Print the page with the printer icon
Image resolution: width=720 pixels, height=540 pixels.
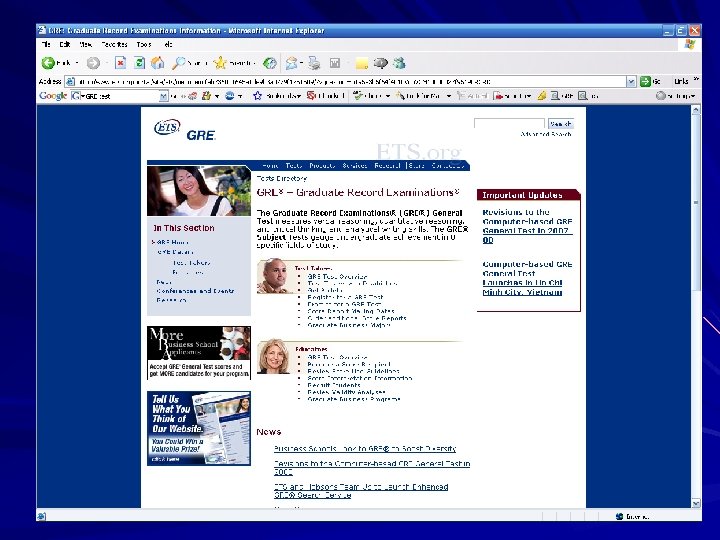click(314, 63)
